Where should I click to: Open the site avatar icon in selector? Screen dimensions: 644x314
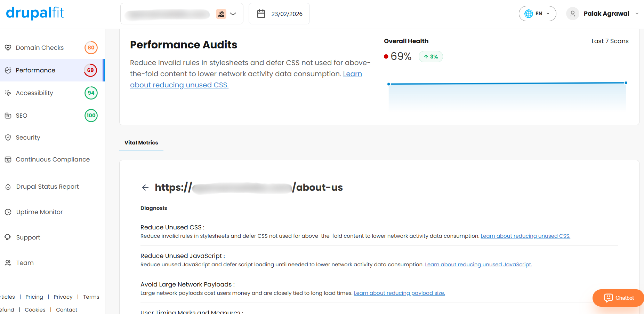221,14
